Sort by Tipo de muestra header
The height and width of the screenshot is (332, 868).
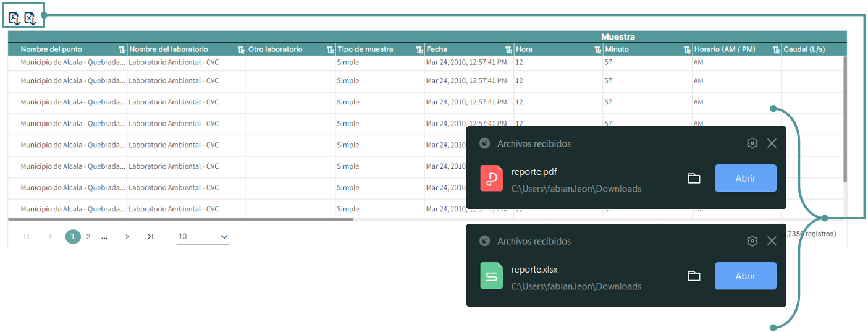(x=365, y=49)
